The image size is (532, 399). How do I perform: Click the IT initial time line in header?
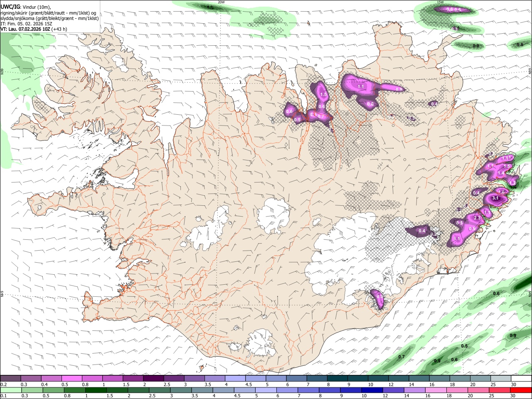(x=26, y=24)
